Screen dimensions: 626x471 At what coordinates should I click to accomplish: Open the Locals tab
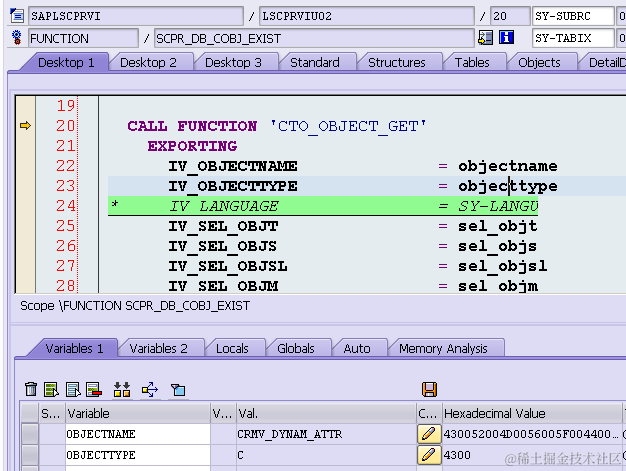[x=232, y=348]
